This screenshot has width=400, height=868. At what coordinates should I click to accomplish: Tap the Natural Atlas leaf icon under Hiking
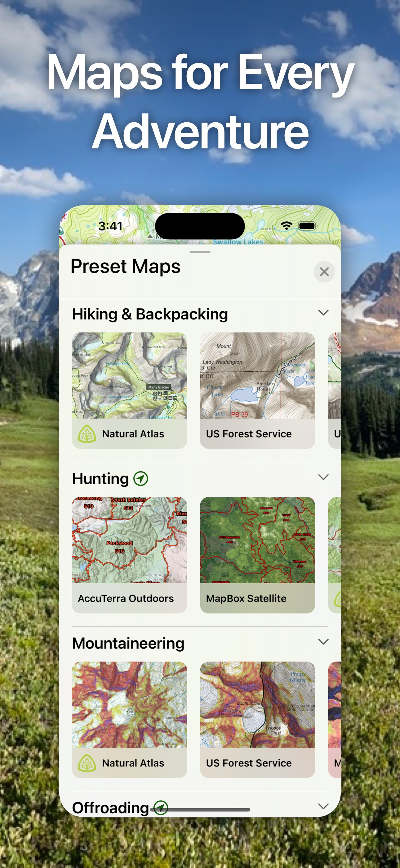pos(87,434)
